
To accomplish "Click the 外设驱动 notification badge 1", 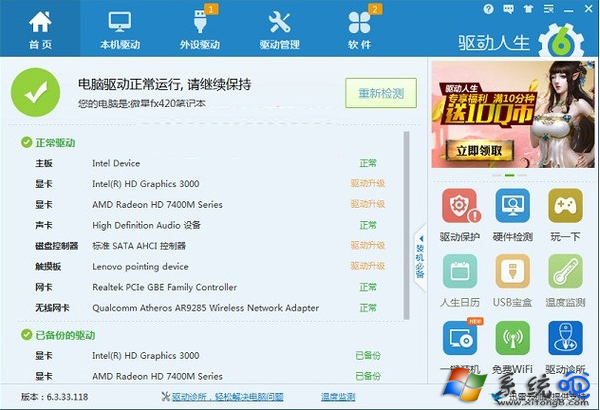I will 212,8.
